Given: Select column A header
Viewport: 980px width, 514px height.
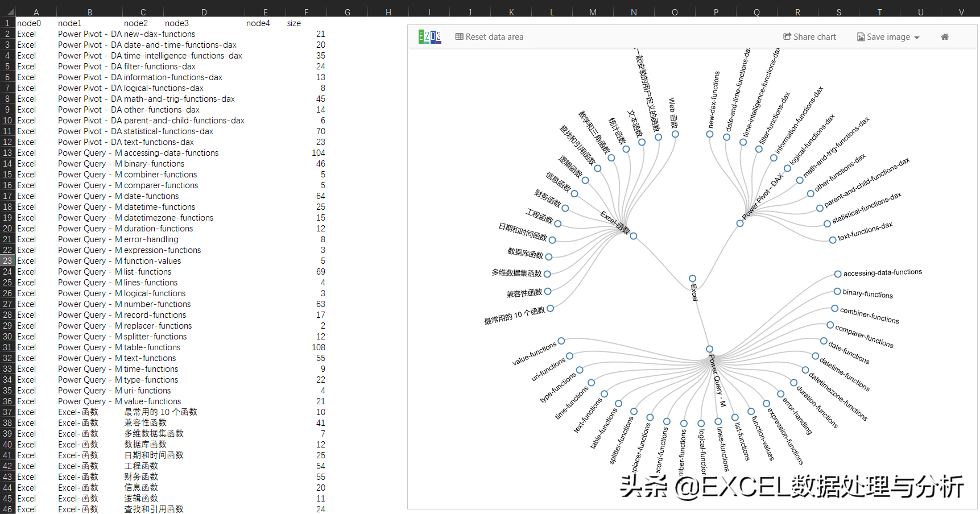Looking at the screenshot, I should tap(36, 12).
